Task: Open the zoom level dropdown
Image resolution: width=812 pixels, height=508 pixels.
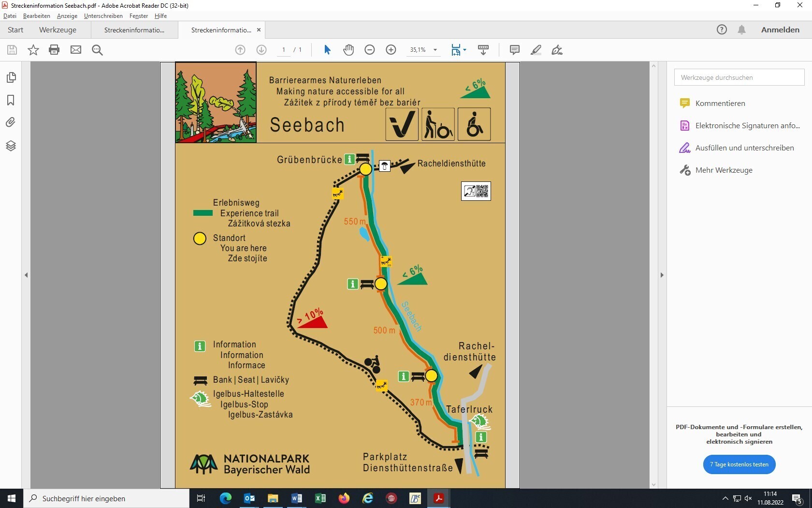Action: point(435,50)
